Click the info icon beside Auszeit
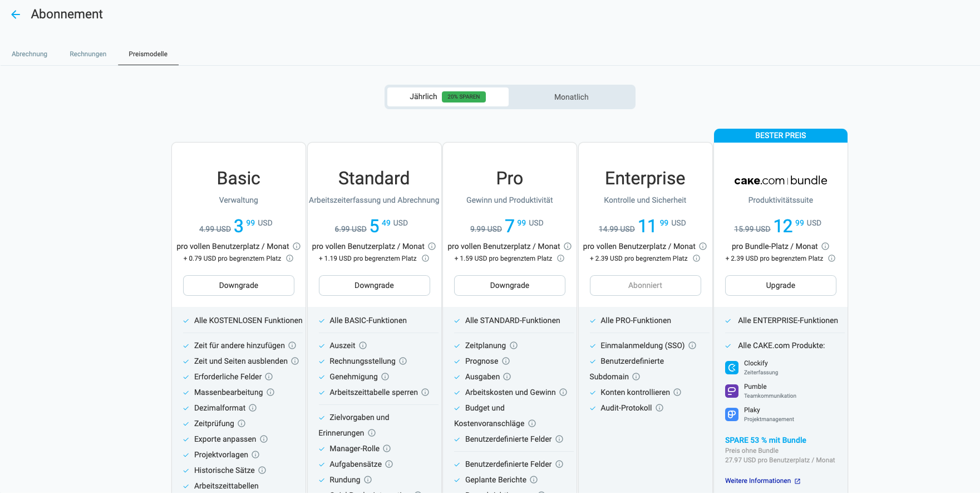 363,345
